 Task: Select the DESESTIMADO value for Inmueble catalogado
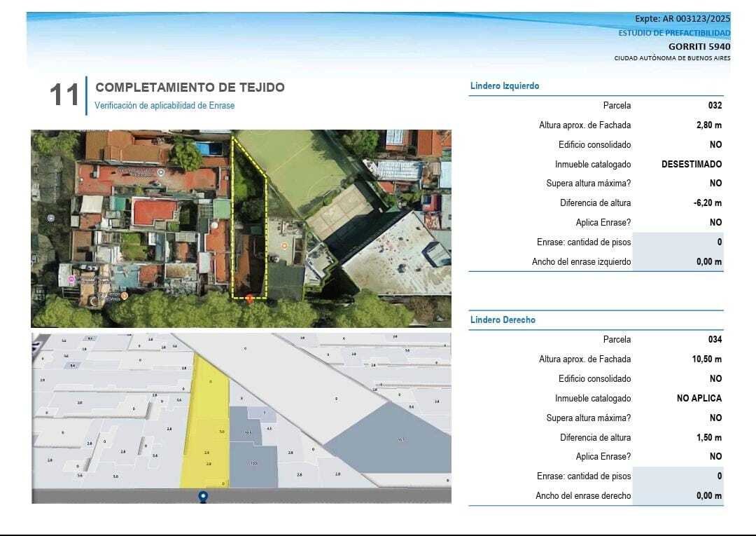point(691,165)
